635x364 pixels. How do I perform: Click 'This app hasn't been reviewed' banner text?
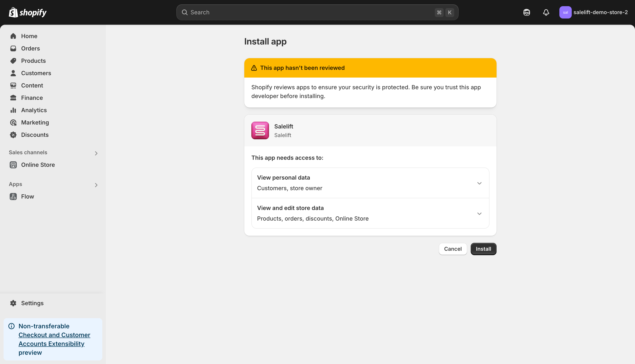pos(302,68)
